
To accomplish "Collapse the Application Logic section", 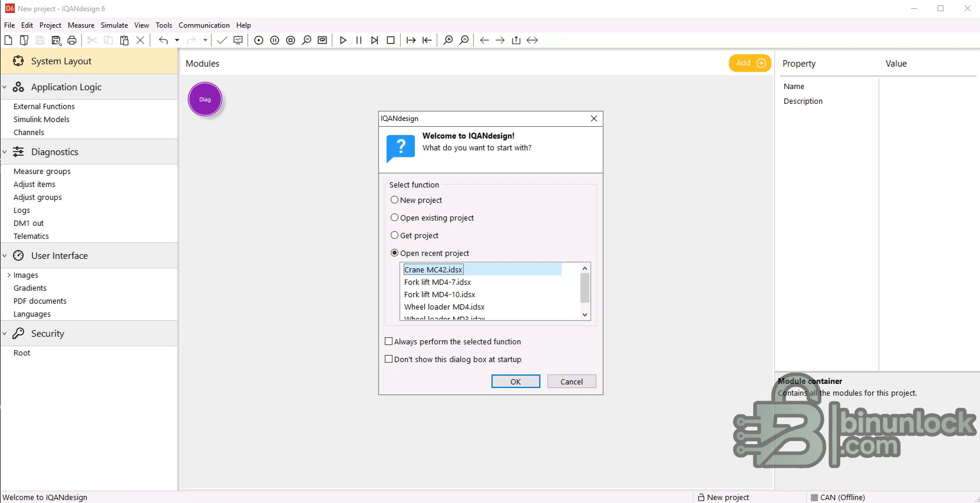I will (x=4, y=87).
